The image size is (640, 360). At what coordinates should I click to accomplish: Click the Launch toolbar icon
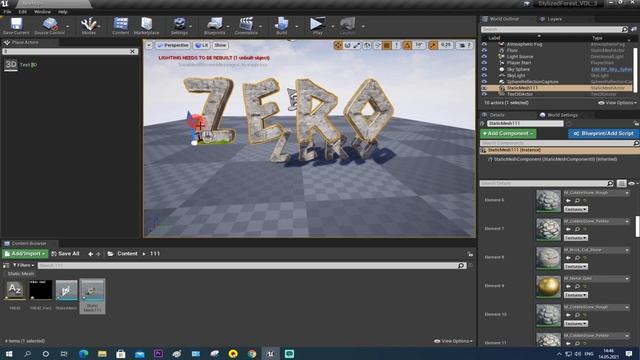pyautogui.click(x=347, y=26)
